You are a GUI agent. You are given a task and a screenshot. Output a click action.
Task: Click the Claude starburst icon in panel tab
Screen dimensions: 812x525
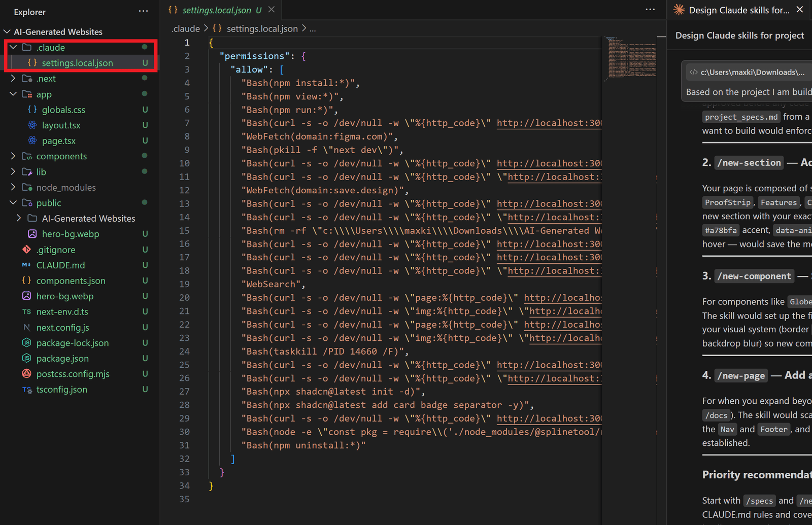coord(679,10)
